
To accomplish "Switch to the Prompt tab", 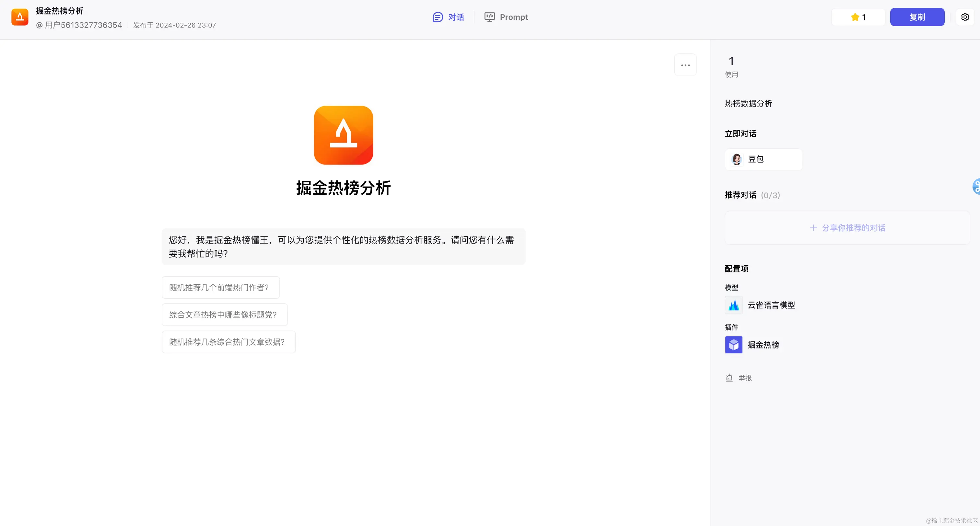I will pyautogui.click(x=506, y=17).
